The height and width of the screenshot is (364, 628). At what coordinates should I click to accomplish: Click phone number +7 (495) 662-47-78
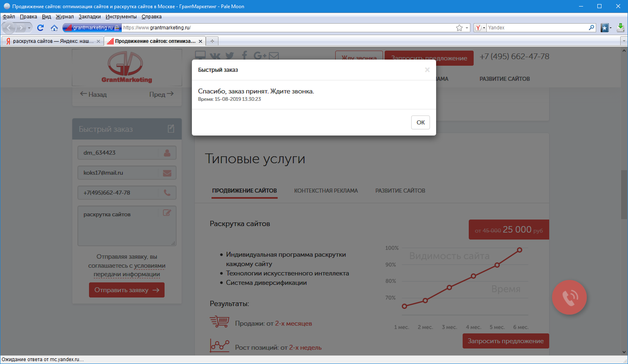(514, 57)
